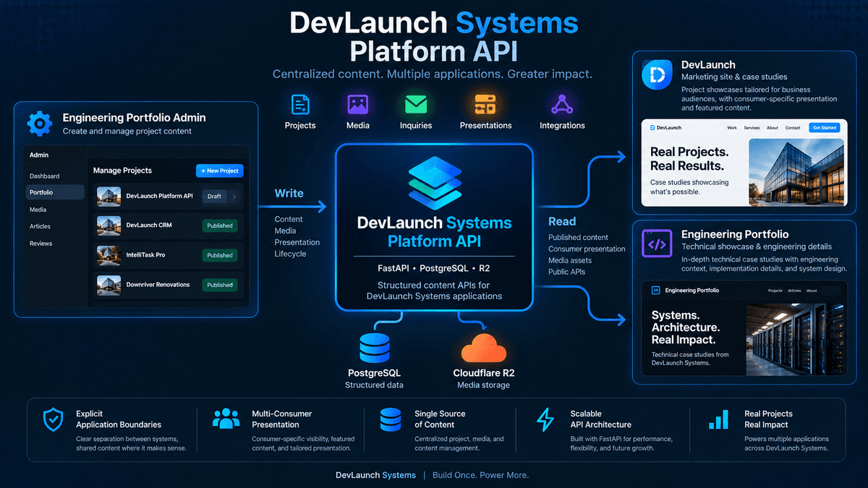The width and height of the screenshot is (868, 488).
Task: Click Get Started on DevLaunch site
Action: click(x=824, y=127)
